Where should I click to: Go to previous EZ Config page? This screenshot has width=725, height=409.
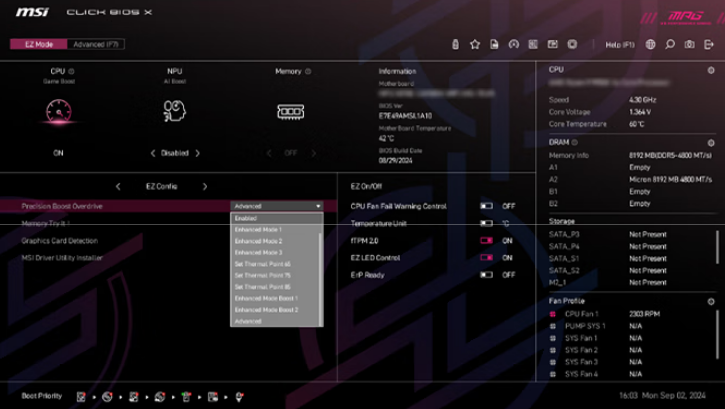pos(118,186)
